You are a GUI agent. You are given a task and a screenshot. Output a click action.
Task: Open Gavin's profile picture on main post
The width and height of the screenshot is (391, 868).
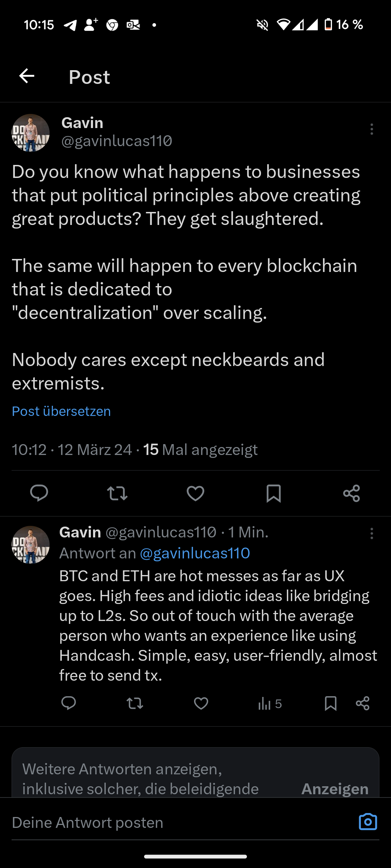[31, 133]
